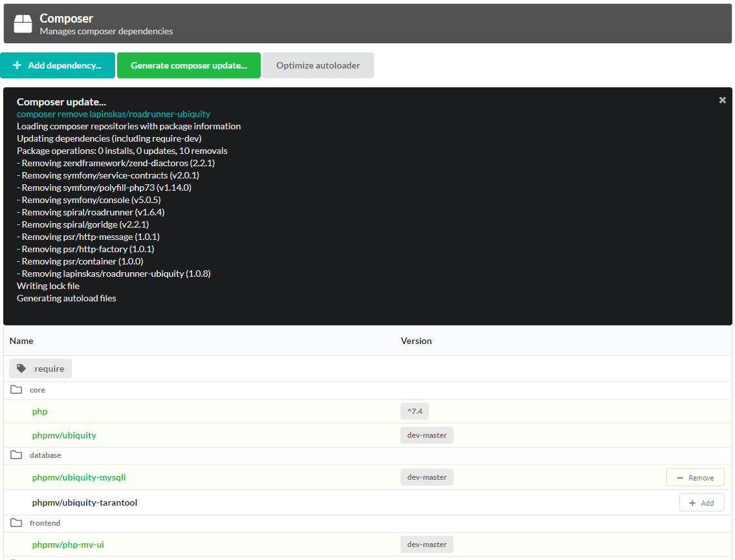Screen dimensions: 735x560
Task: Click the tag icon beside require
Action: (x=21, y=369)
